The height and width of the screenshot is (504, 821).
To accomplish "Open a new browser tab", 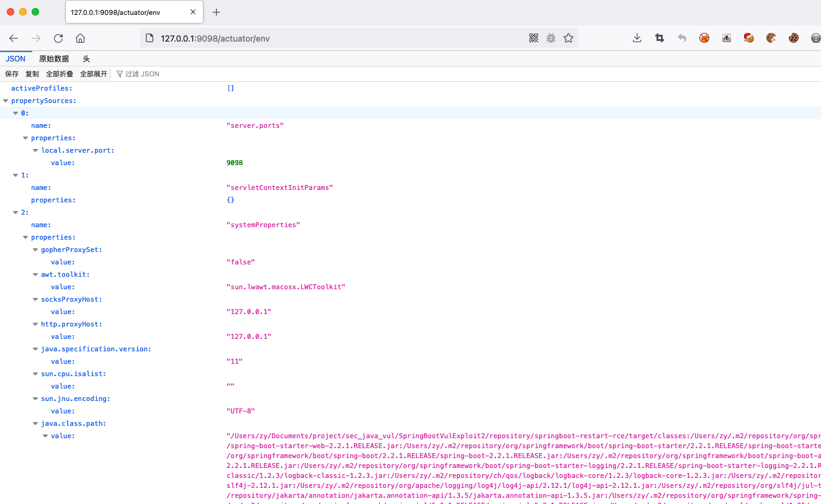I will (217, 12).
